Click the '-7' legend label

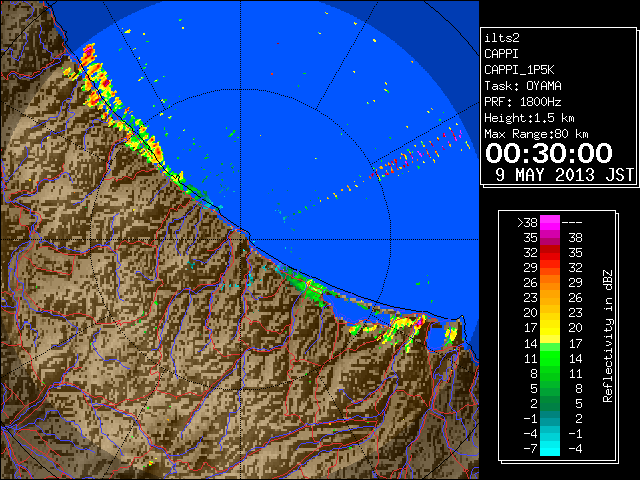(530, 448)
